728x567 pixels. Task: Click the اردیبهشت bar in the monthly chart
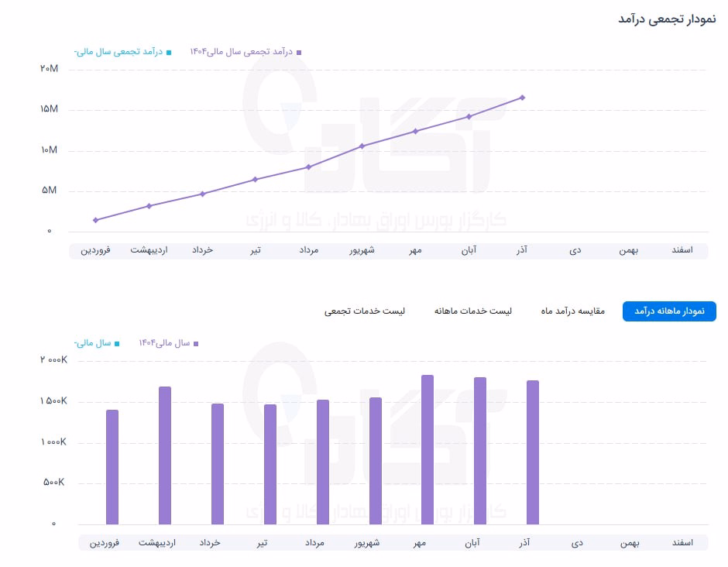click(165, 455)
